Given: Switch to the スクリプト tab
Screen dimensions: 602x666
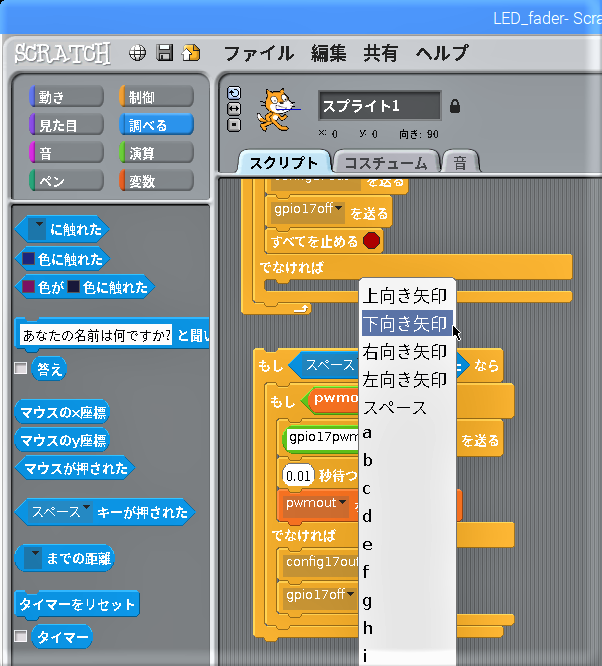Looking at the screenshot, I should pyautogui.click(x=284, y=162).
